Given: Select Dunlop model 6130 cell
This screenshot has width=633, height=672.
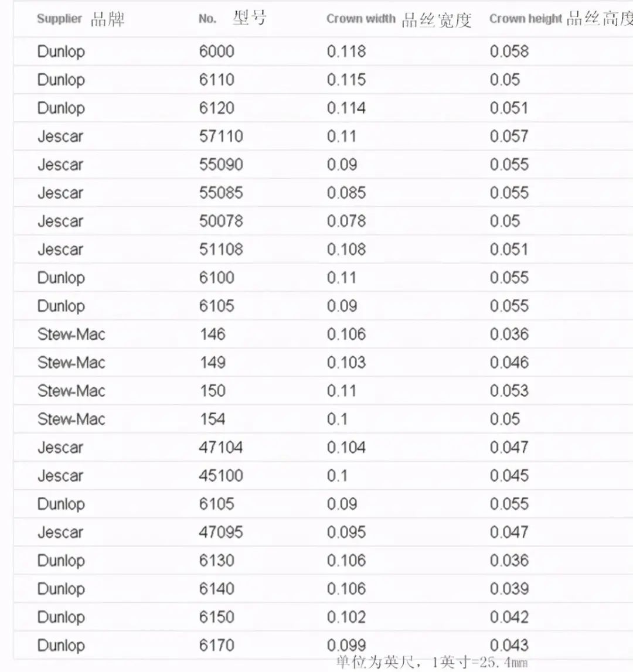Looking at the screenshot, I should click(217, 561).
